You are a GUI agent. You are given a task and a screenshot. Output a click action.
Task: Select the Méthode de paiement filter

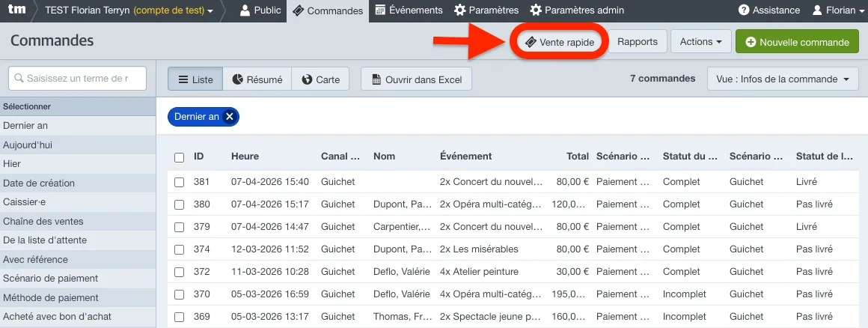click(78, 298)
